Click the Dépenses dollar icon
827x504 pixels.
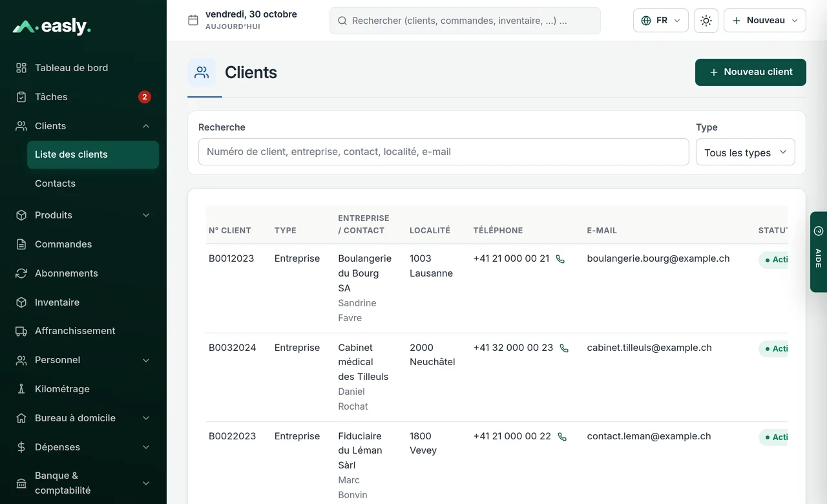(x=21, y=447)
